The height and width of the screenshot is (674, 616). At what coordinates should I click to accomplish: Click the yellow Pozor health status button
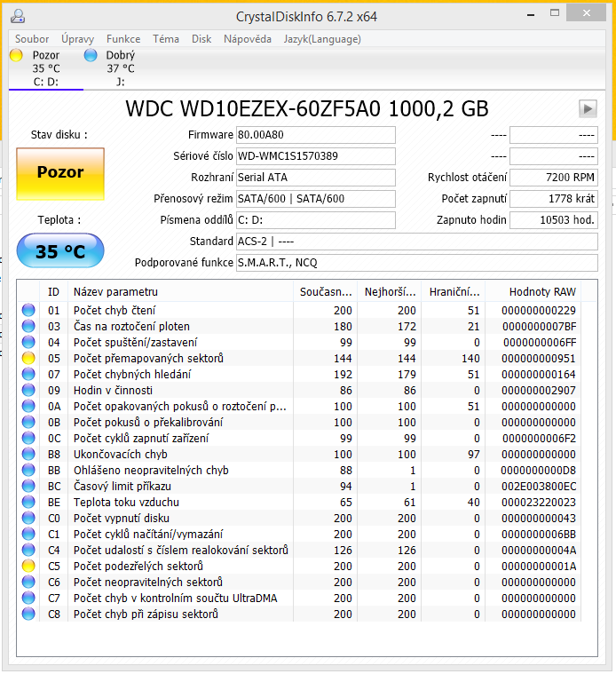tap(60, 174)
